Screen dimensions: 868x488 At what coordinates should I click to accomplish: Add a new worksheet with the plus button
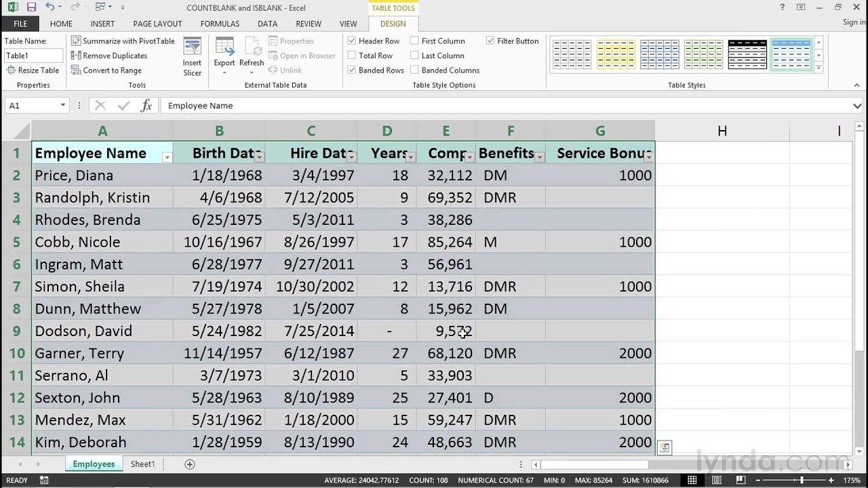click(x=189, y=464)
